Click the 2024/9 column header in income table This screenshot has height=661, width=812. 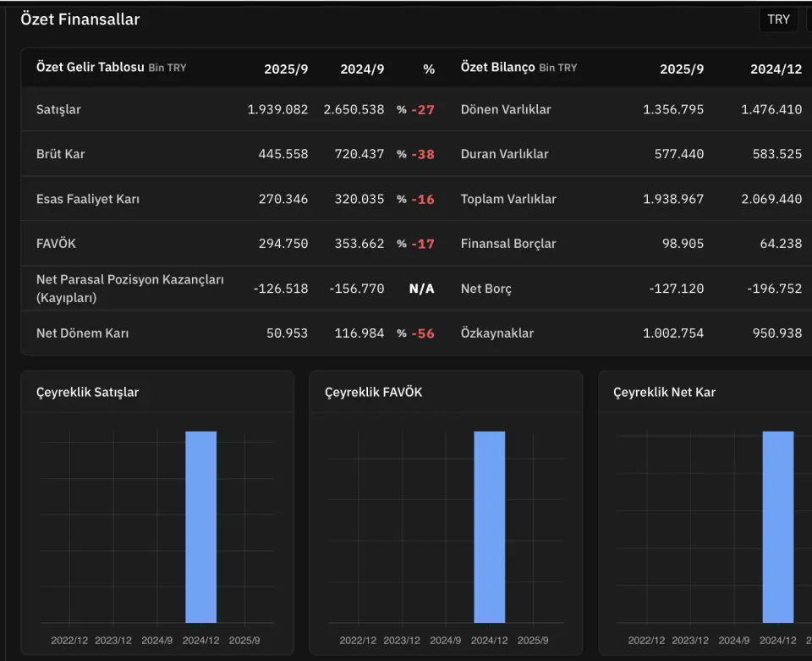(x=362, y=69)
